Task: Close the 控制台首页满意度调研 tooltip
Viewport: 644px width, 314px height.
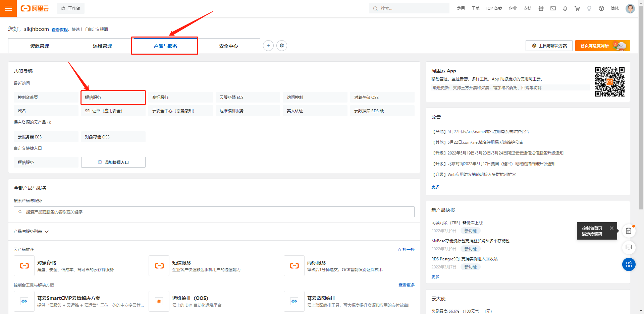Action: point(611,228)
